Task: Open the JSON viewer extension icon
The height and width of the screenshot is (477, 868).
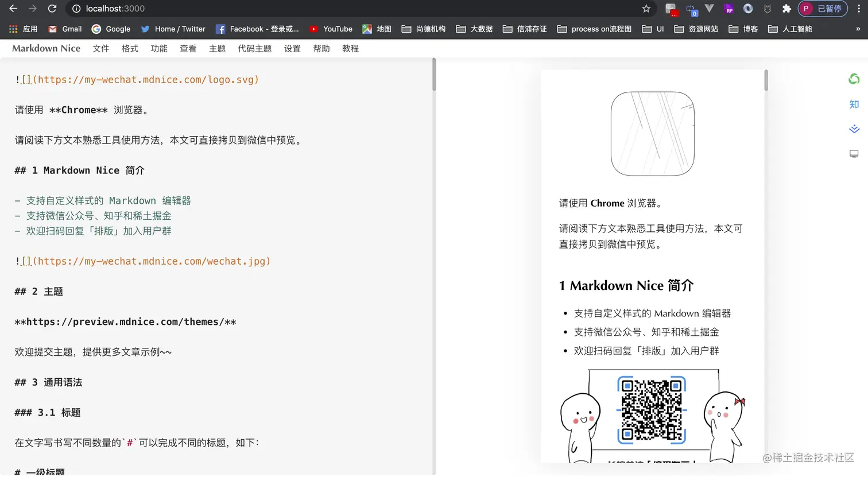Action: 748,9
